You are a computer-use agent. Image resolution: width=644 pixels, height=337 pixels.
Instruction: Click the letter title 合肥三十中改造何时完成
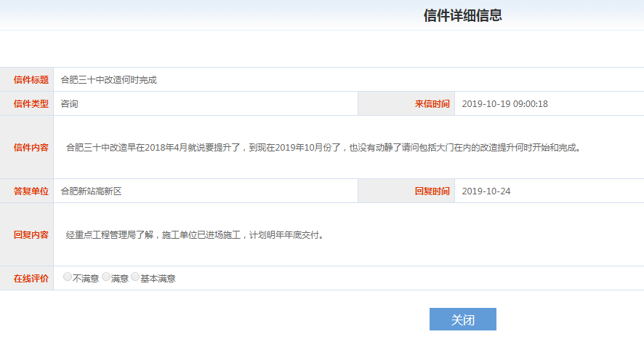[x=109, y=80]
